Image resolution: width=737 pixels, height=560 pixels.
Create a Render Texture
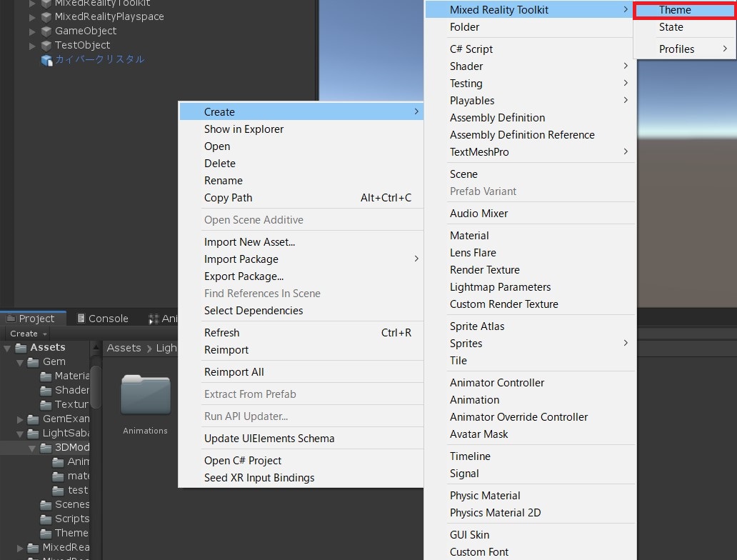point(529,270)
